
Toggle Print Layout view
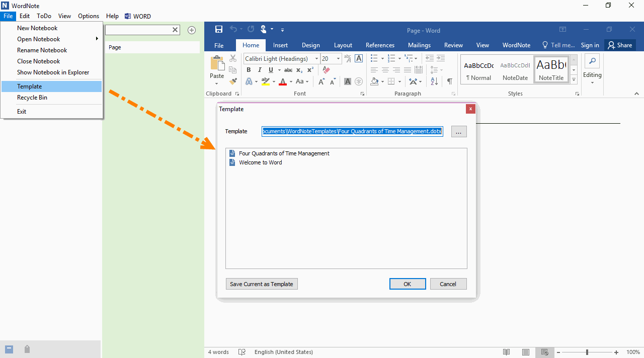click(525, 352)
